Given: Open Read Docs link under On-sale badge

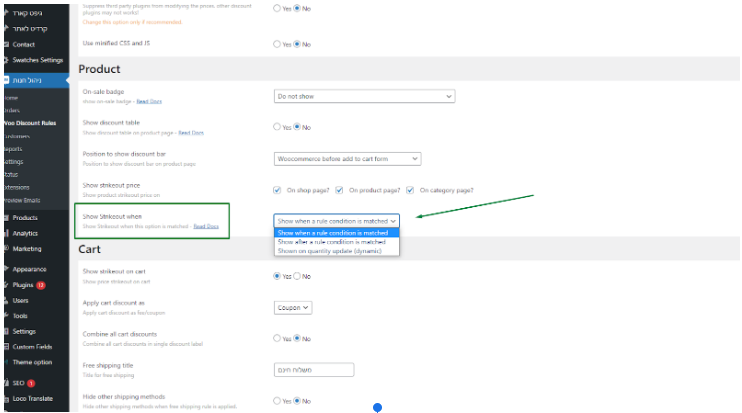Looking at the screenshot, I should [148, 102].
